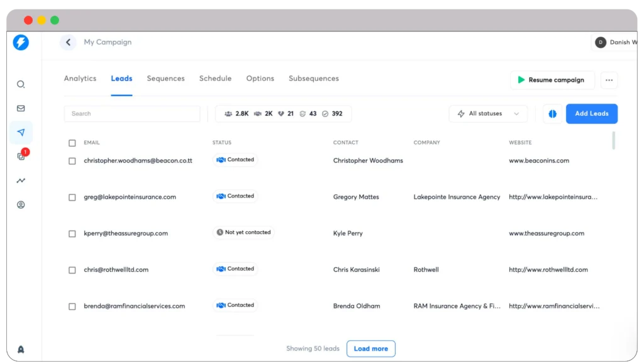Switch to the Analytics tab
Screen dimensions: 644x363
pos(80,79)
